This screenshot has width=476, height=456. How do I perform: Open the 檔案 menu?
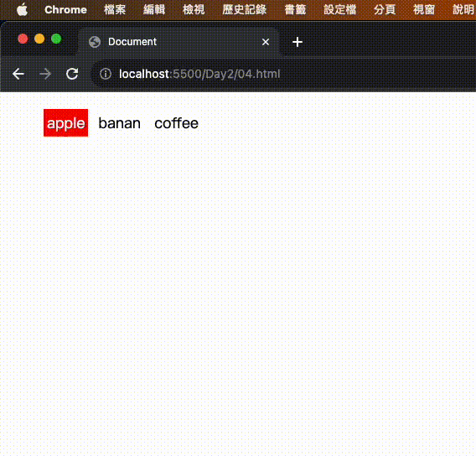point(115,10)
